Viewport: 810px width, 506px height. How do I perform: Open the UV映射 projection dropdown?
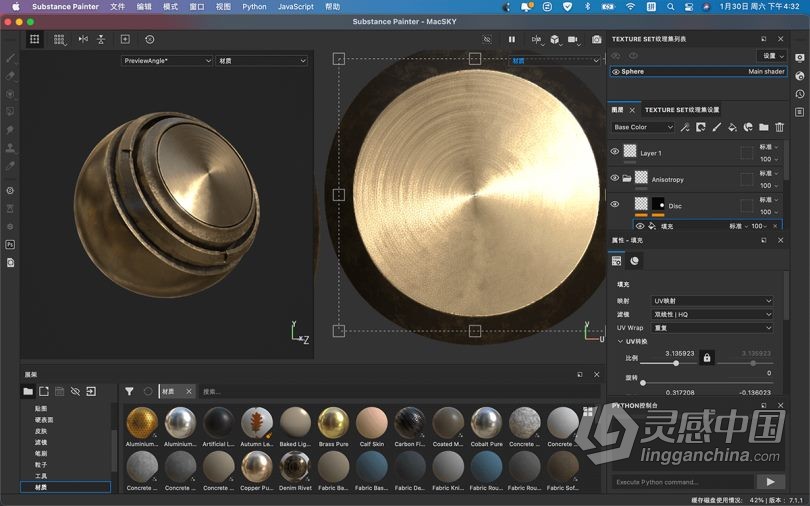pyautogui.click(x=712, y=301)
